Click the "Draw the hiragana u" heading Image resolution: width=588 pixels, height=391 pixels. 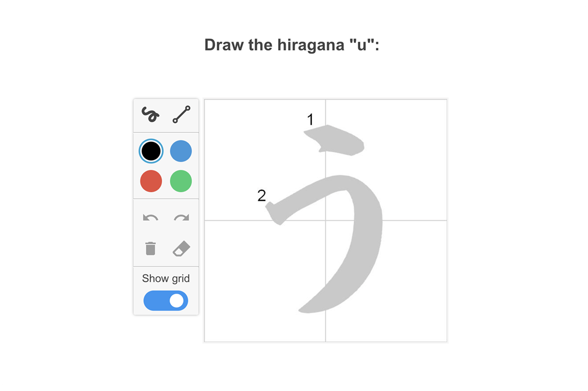[292, 45]
